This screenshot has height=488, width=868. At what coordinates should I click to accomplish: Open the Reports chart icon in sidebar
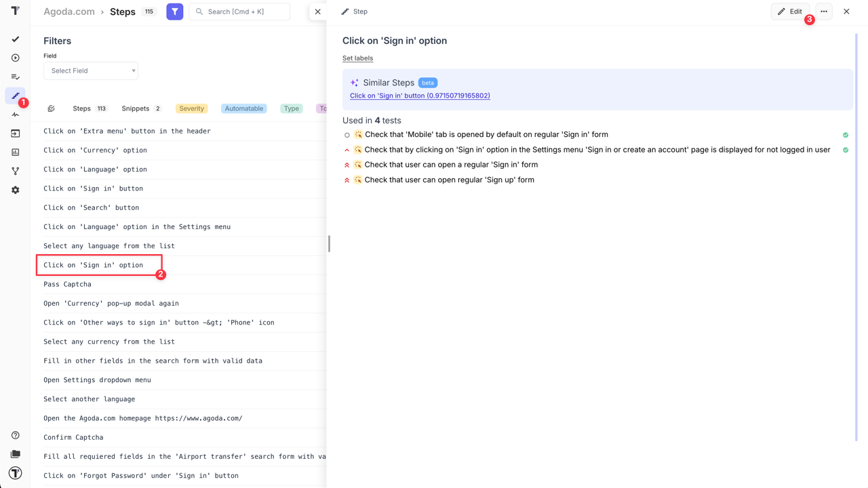tap(15, 152)
